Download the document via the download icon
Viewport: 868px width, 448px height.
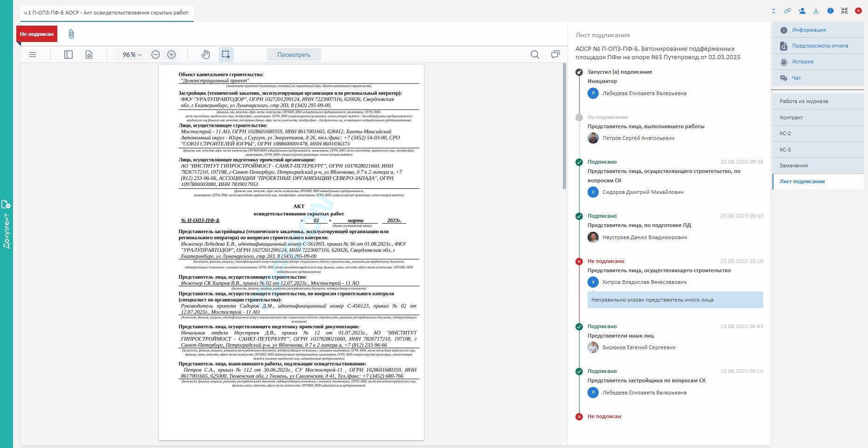tap(816, 11)
